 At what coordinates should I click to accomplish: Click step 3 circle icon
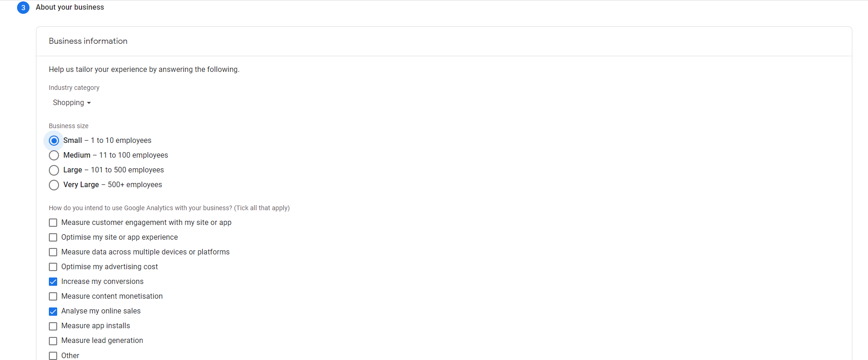[23, 7]
